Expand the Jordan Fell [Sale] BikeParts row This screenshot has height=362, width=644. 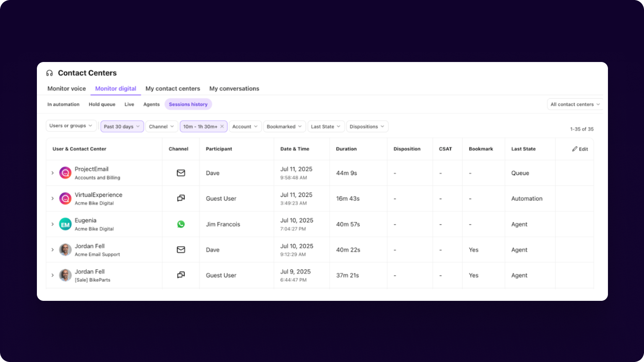click(52, 275)
